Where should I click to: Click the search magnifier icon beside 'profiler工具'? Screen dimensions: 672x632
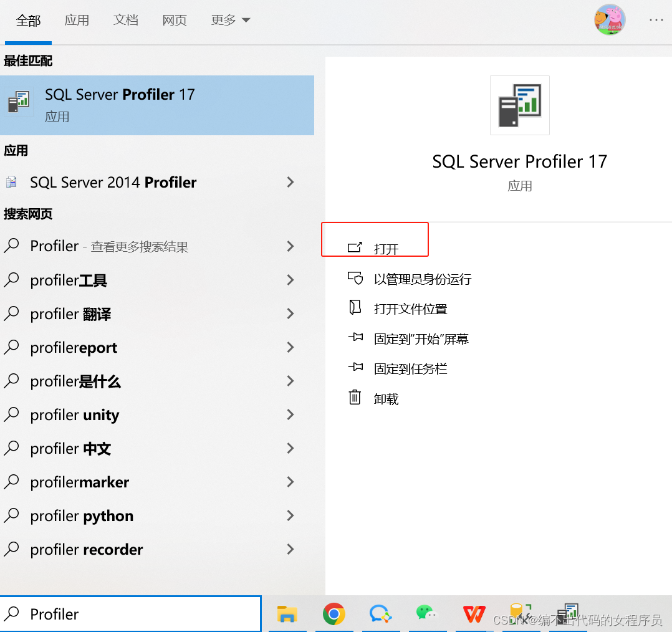pos(12,280)
